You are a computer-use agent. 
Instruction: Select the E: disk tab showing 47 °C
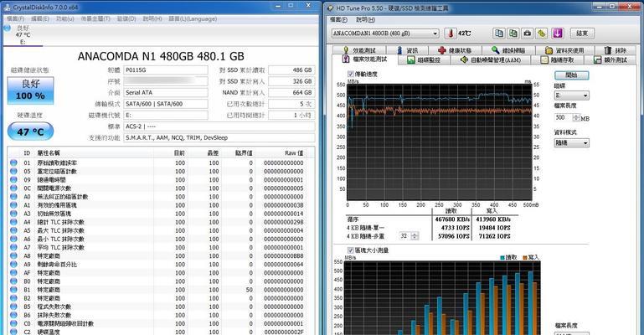[x=23, y=35]
